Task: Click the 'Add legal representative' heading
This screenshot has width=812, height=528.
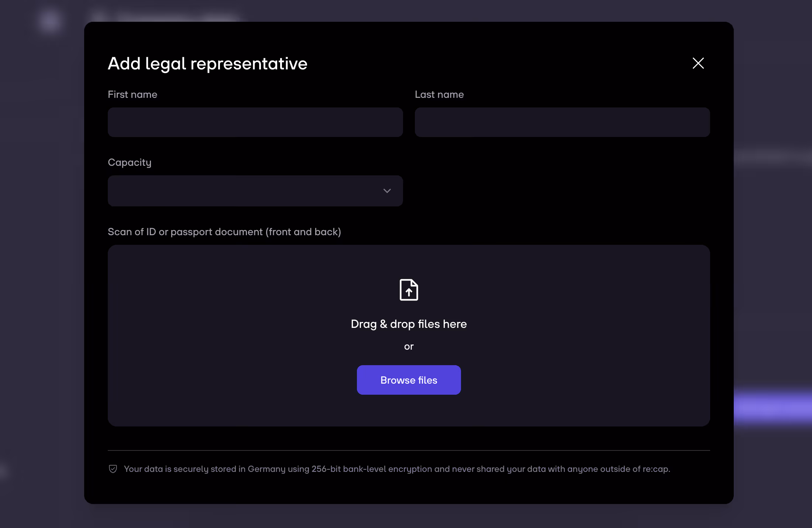Action: pyautogui.click(x=207, y=64)
